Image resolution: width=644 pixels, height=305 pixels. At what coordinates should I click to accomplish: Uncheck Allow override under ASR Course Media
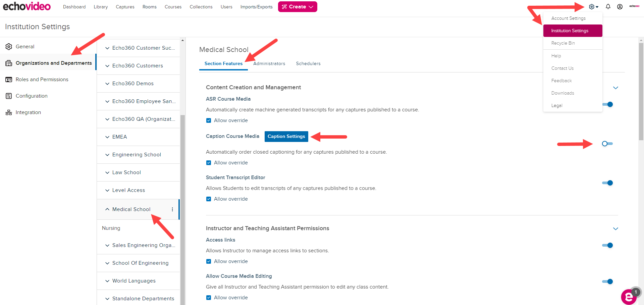209,120
